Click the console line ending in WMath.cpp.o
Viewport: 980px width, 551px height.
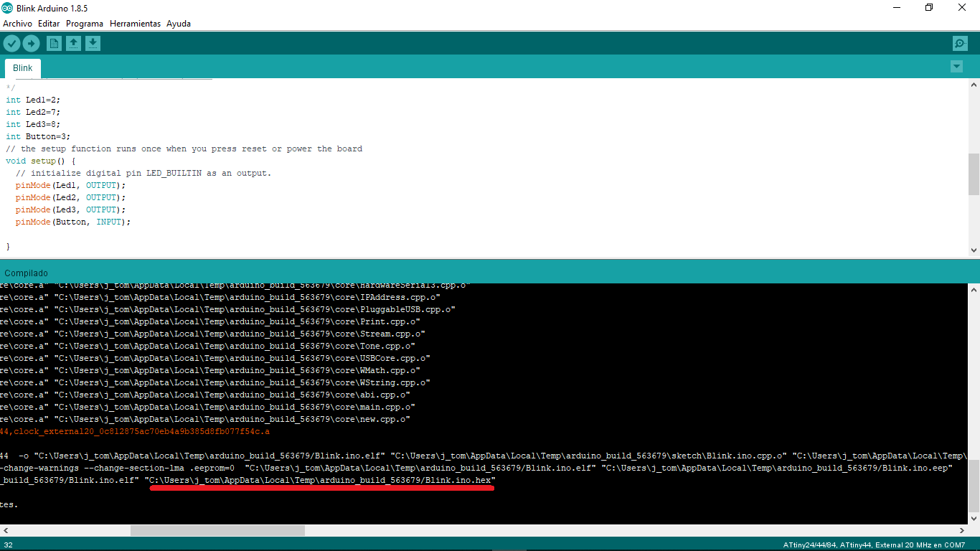[x=210, y=371]
